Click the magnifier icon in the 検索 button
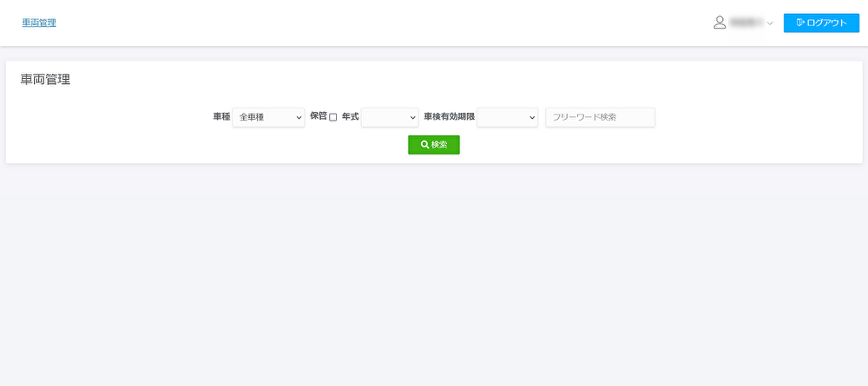Viewport: 868px width, 386px height. 424,145
